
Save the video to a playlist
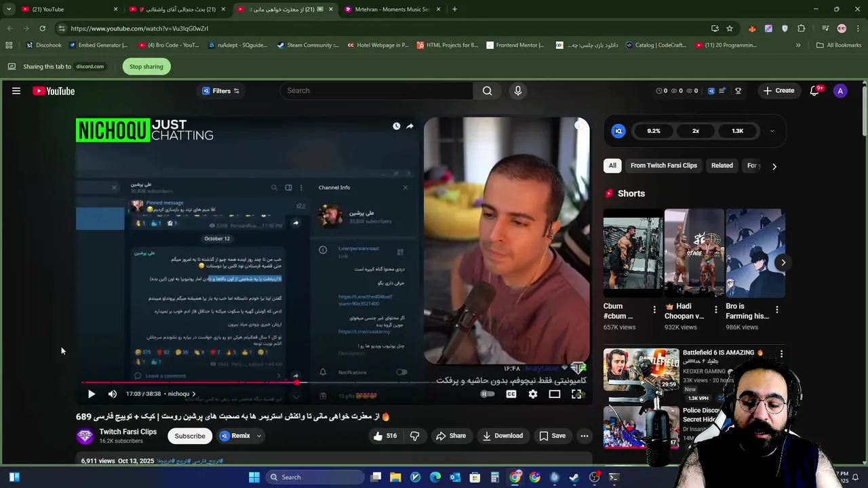[x=552, y=436]
